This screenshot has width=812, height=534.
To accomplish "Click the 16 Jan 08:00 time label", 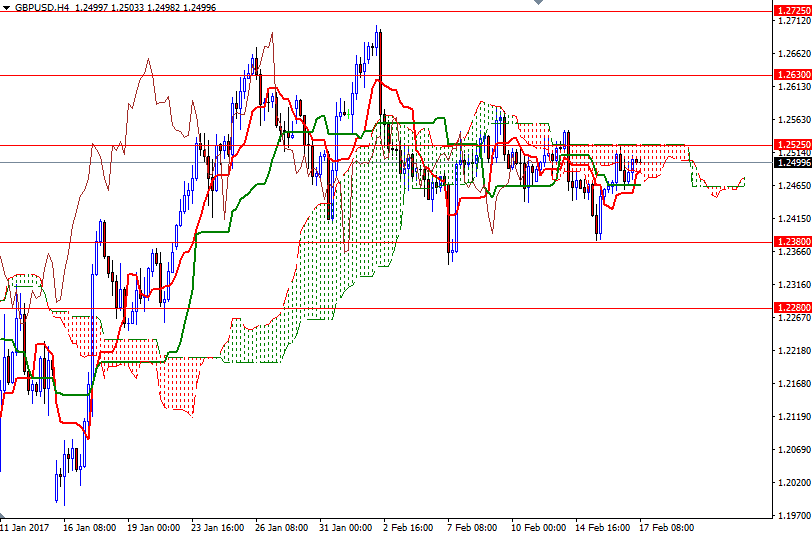I will (x=89, y=528).
